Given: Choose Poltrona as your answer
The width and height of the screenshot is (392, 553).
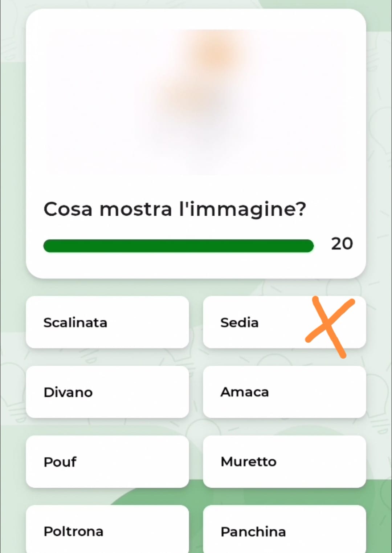Looking at the screenshot, I should point(107,531).
